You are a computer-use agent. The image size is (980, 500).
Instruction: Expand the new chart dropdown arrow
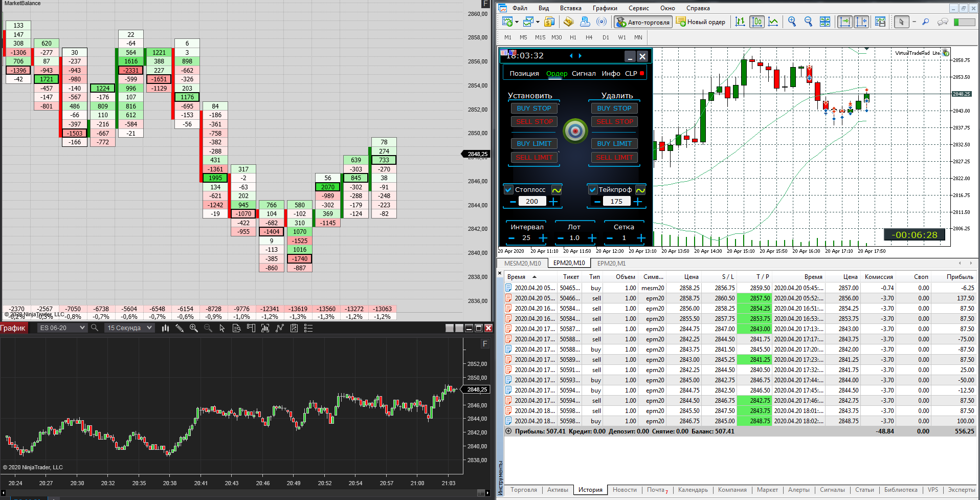[x=517, y=22]
